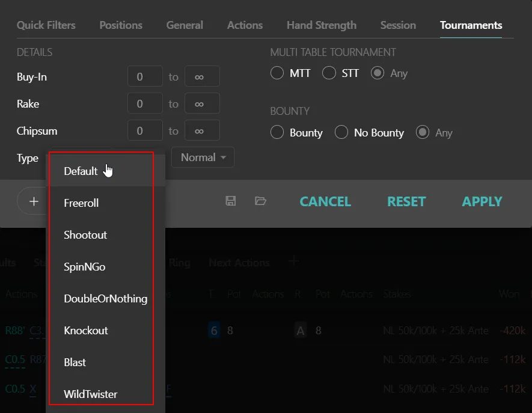Click the save filter floppy disk icon
This screenshot has height=413, width=532.
(231, 201)
